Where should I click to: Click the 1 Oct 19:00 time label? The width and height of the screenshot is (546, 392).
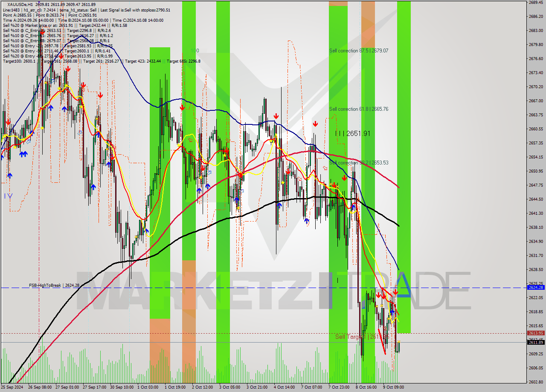pyautogui.click(x=176, y=387)
